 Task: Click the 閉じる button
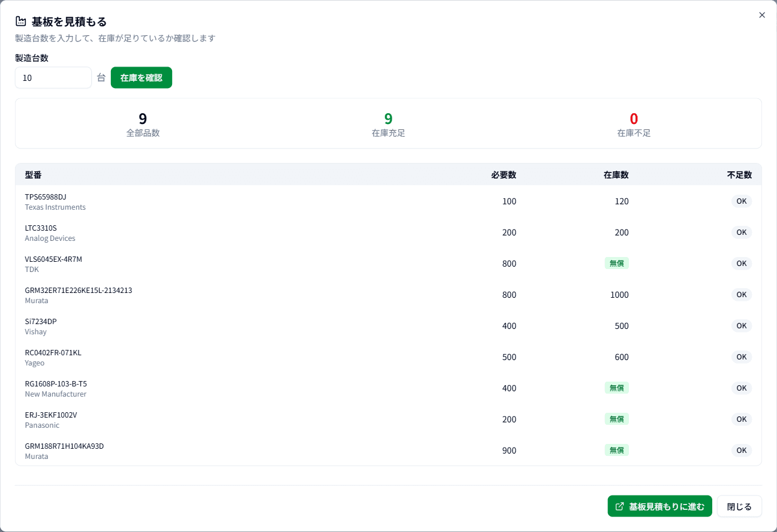point(739,506)
